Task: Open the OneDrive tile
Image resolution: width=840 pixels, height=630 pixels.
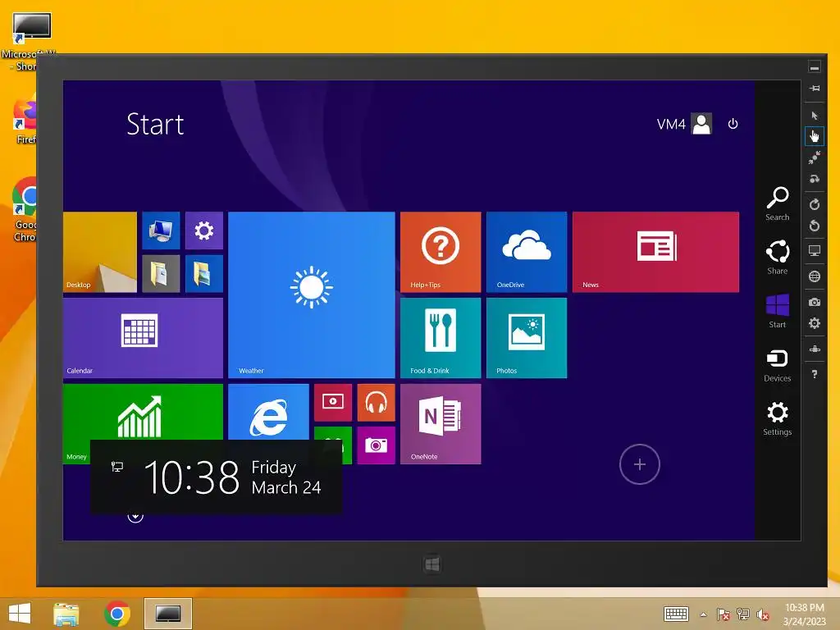Action: 527,252
